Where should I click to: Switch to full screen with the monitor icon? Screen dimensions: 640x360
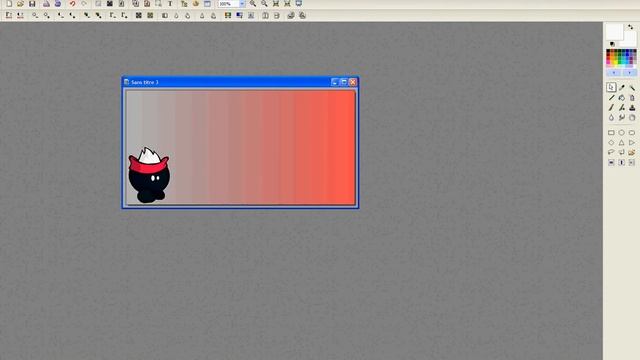click(x=299, y=4)
